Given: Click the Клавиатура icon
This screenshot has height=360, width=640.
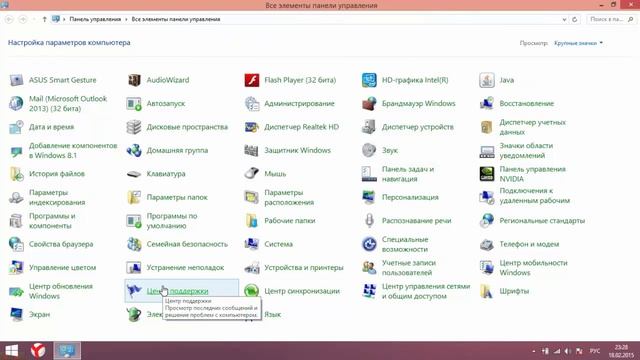Looking at the screenshot, I should 134,174.
